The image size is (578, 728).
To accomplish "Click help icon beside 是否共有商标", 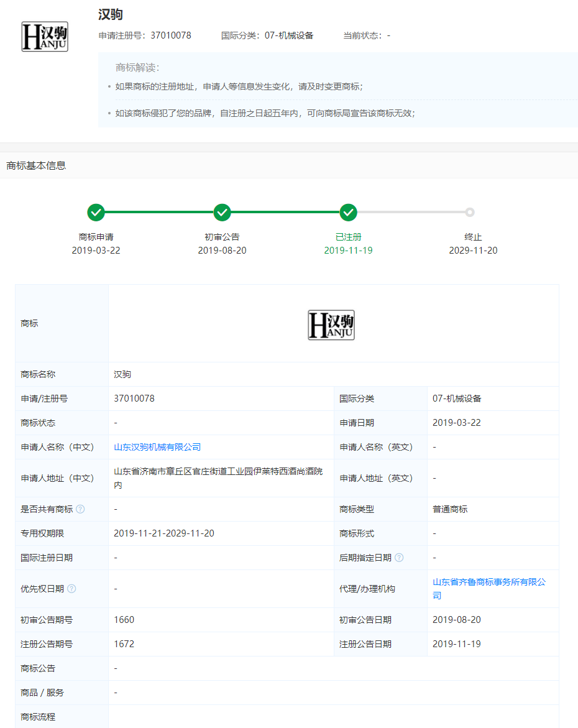I will [80, 509].
